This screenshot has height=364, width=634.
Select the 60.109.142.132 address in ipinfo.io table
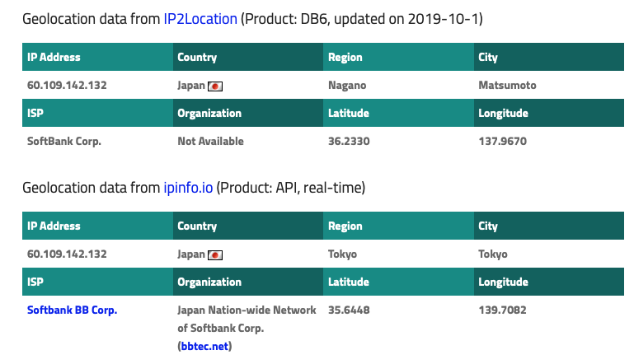click(67, 254)
